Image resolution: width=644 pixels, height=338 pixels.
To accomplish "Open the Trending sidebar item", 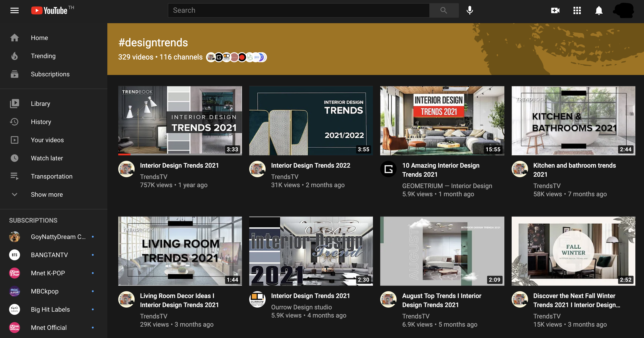I will tap(43, 56).
